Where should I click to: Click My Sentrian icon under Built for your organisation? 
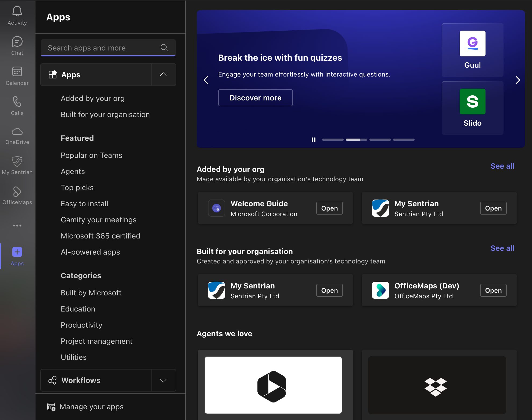tap(217, 290)
